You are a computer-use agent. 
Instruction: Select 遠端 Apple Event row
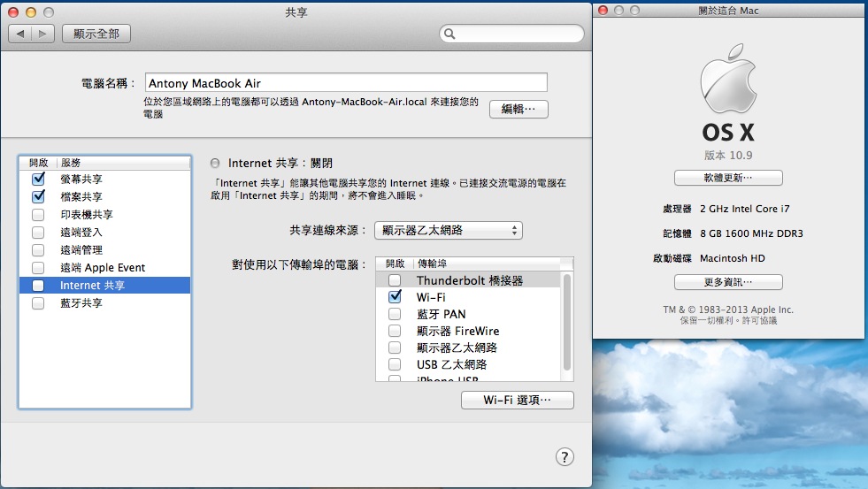[105, 268]
